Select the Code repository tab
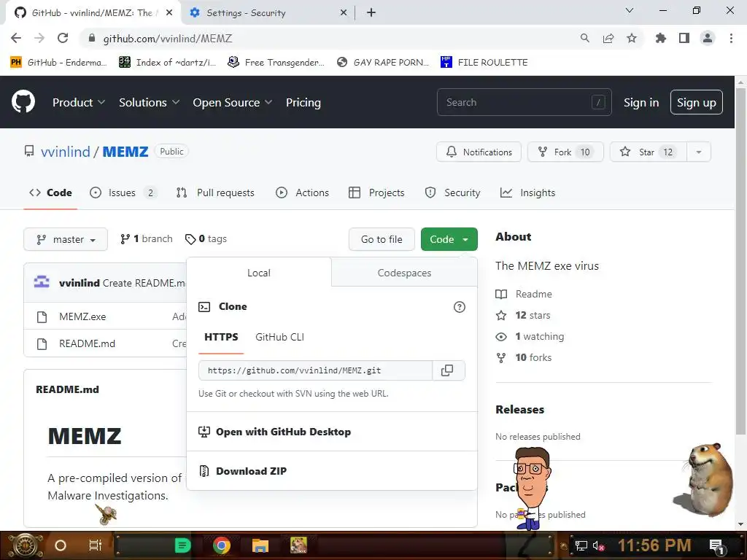Viewport: 747px width, 560px height. [x=50, y=192]
